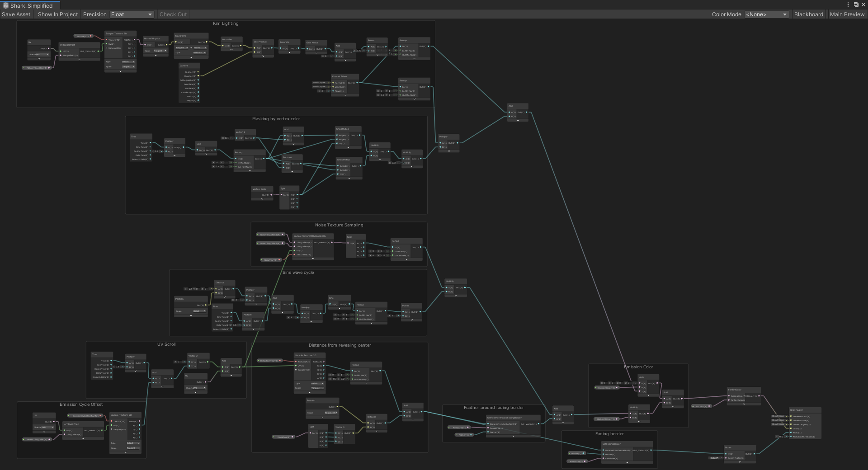Click the Check Out button

[x=173, y=14]
